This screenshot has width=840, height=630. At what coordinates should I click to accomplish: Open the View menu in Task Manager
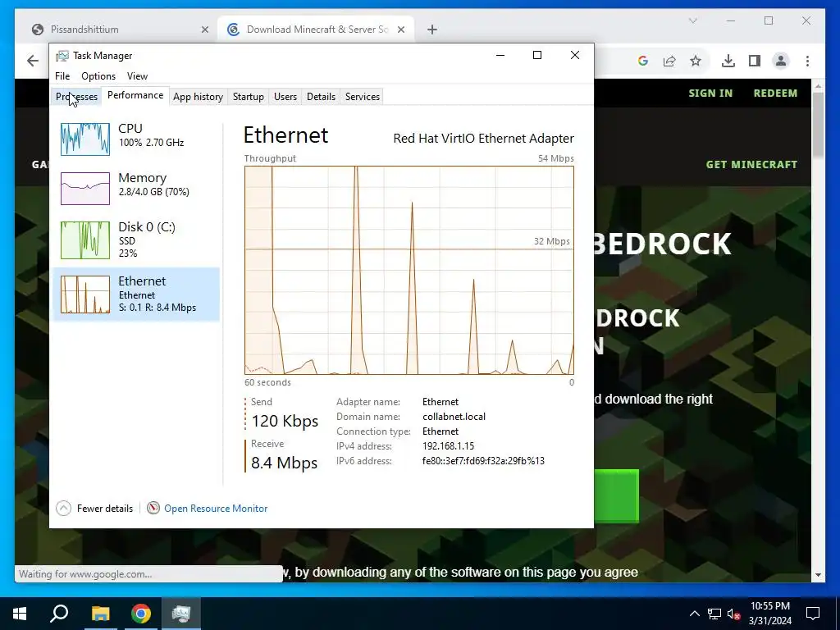coord(137,76)
